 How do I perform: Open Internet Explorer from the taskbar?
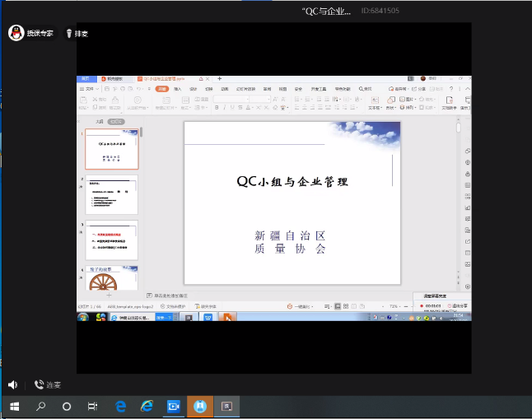point(147,407)
